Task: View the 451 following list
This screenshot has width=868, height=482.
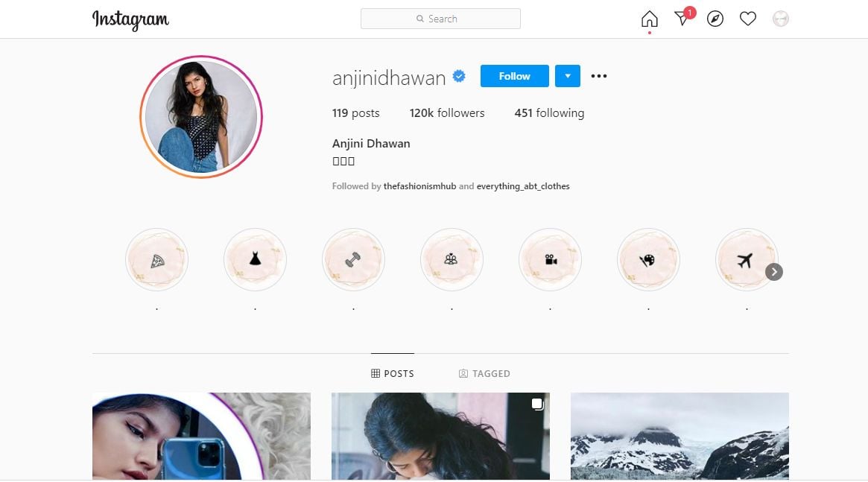Action: pyautogui.click(x=549, y=113)
